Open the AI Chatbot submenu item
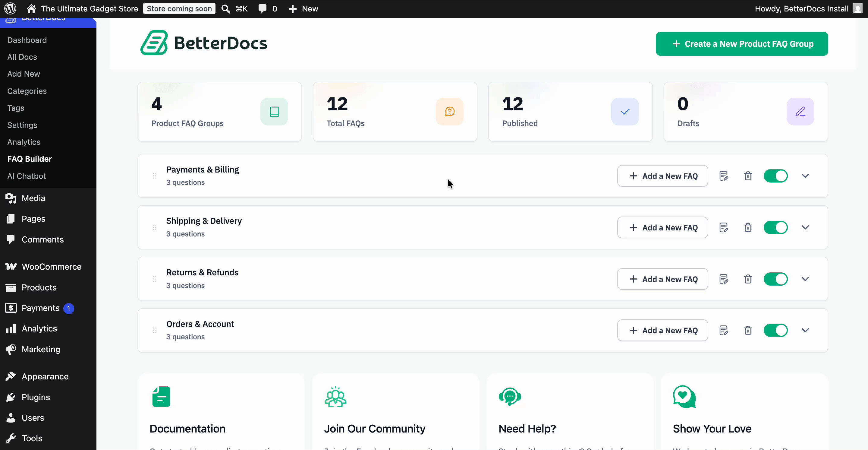The width and height of the screenshot is (868, 450). click(x=27, y=176)
